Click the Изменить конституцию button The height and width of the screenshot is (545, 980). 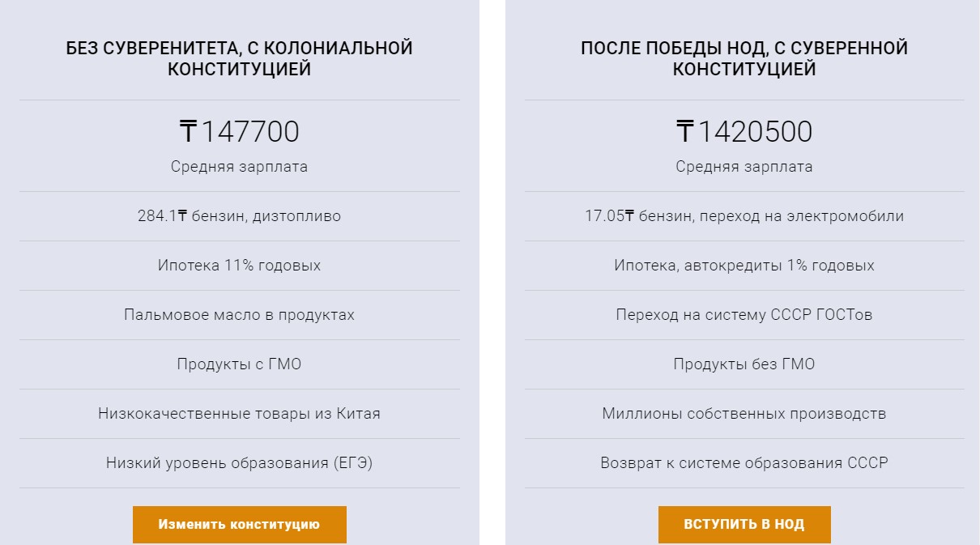(240, 525)
